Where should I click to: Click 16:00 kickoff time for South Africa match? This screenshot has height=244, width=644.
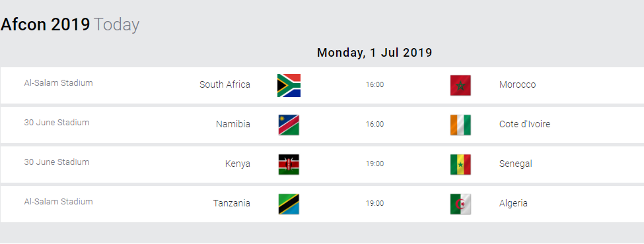375,84
